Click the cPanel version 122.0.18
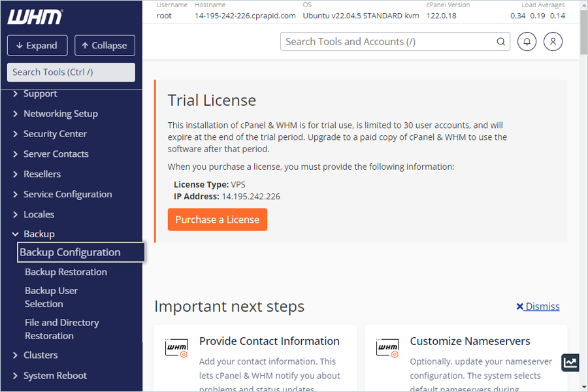 pyautogui.click(x=442, y=16)
